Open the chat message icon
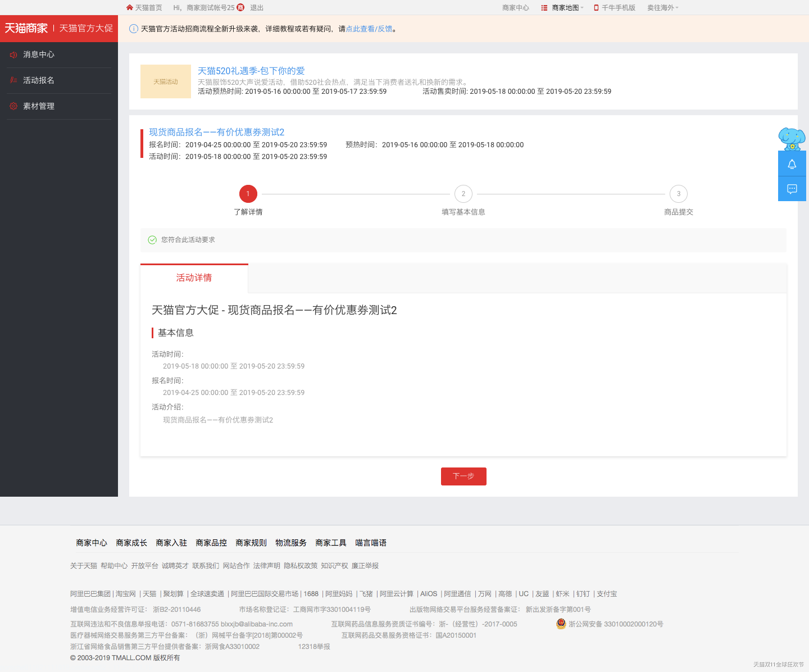The width and height of the screenshot is (809, 672). [792, 189]
